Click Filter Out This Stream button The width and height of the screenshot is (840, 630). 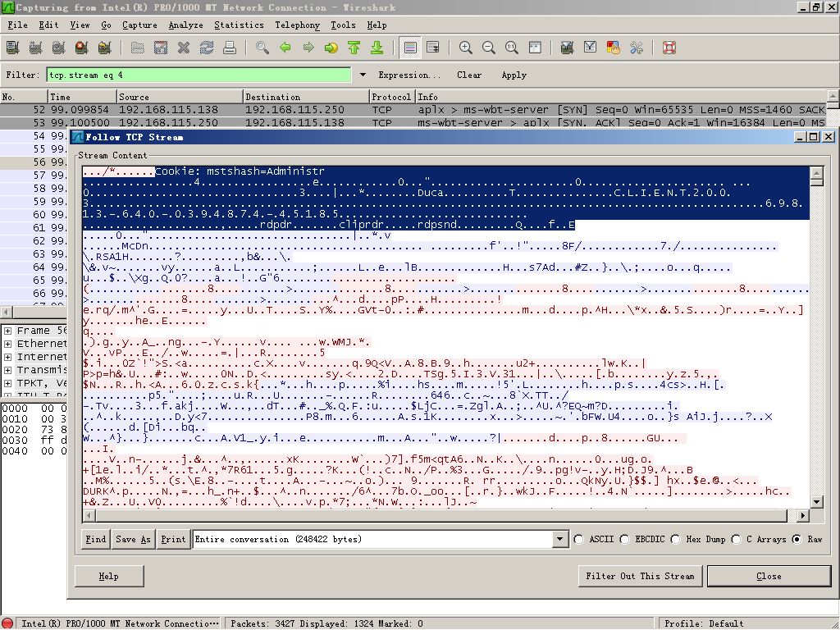tap(640, 577)
